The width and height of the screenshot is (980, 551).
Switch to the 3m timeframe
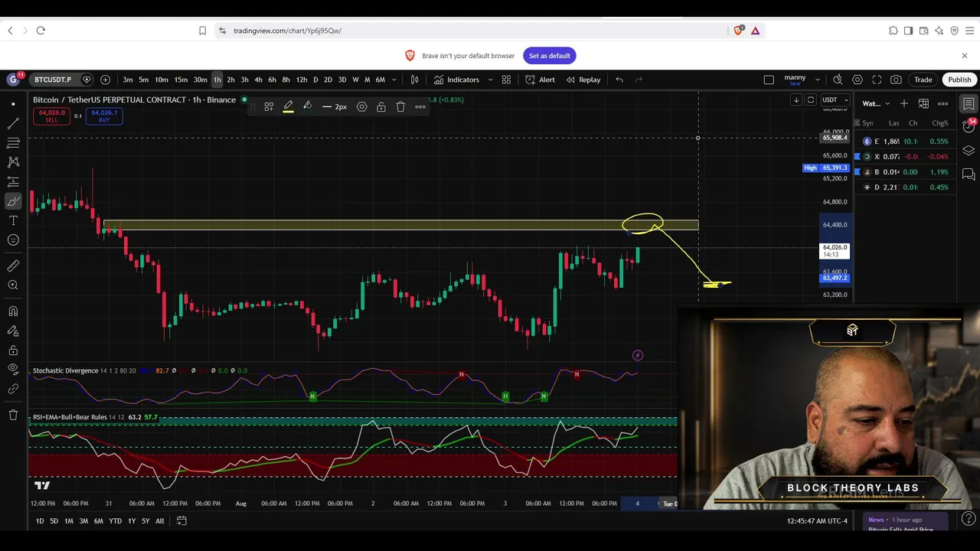[x=127, y=80]
